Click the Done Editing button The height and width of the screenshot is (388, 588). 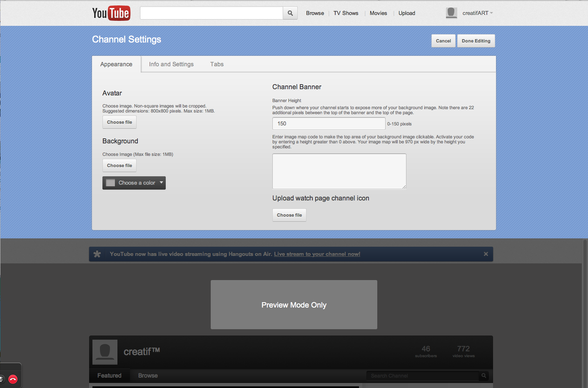(x=476, y=41)
